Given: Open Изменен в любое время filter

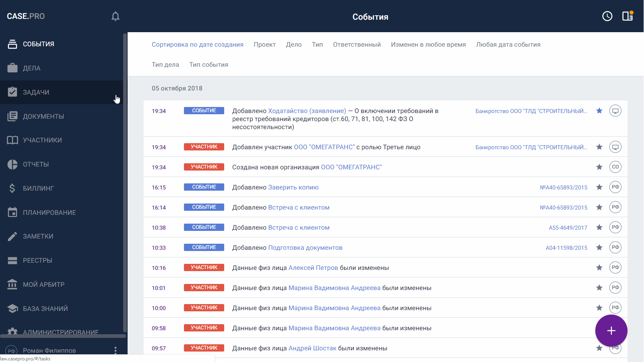Looking at the screenshot, I should (x=428, y=45).
